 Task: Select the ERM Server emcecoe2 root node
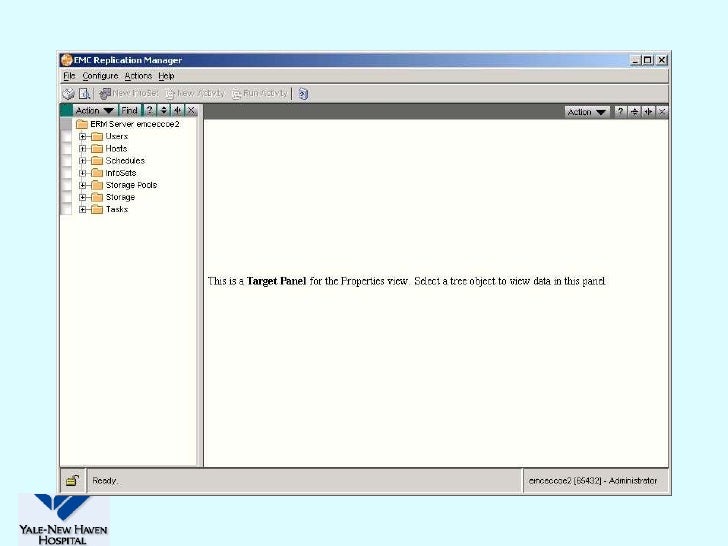135,124
